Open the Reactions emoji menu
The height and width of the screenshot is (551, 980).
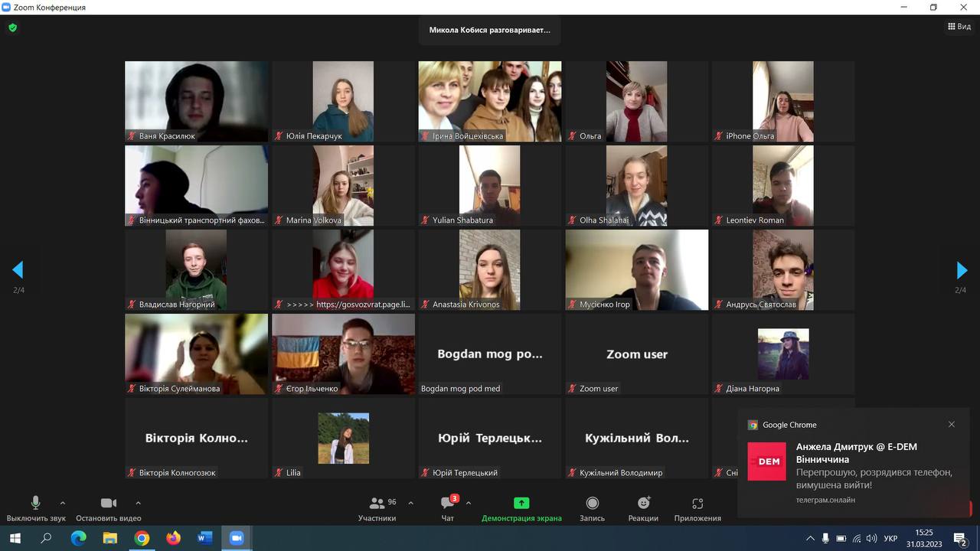pos(643,504)
